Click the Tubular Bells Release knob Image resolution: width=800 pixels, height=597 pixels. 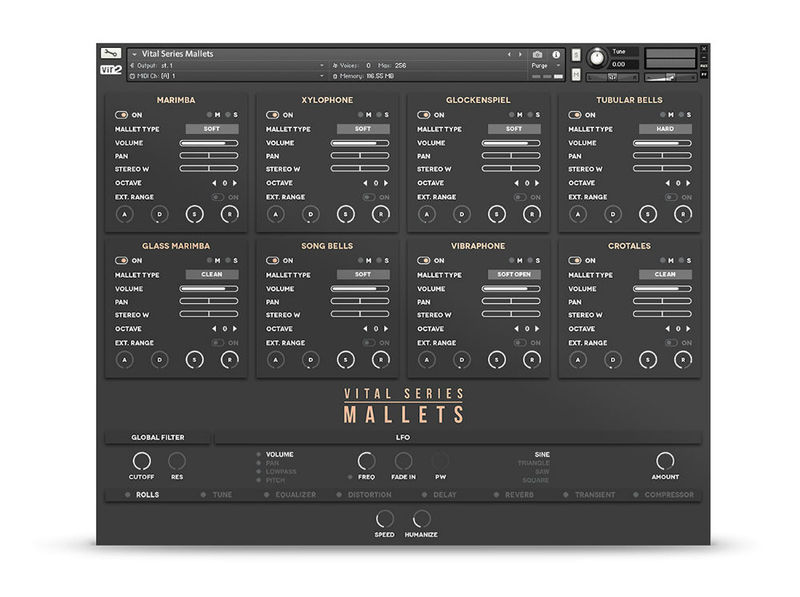click(x=683, y=214)
